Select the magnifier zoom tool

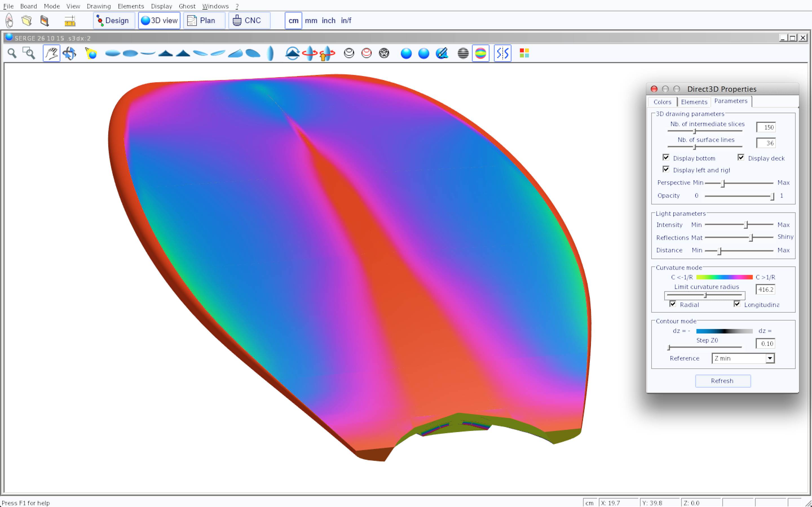[x=12, y=53]
